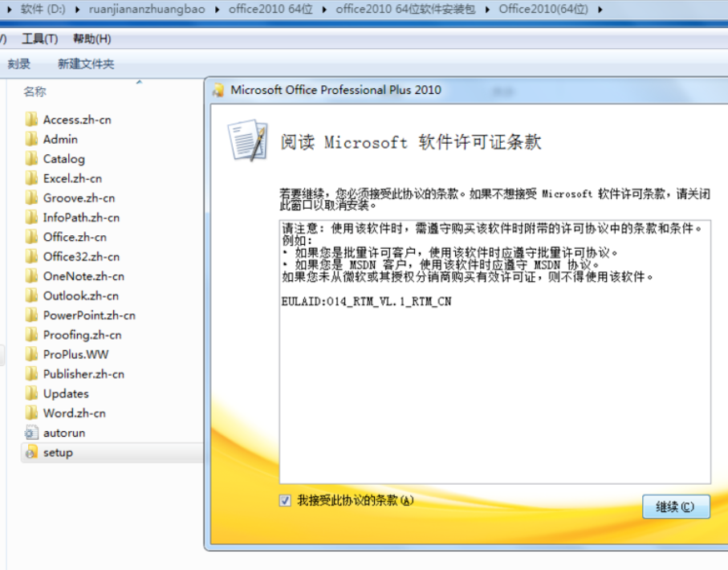Click the Word.zh-cn folder icon
The image size is (728, 570).
[31, 413]
